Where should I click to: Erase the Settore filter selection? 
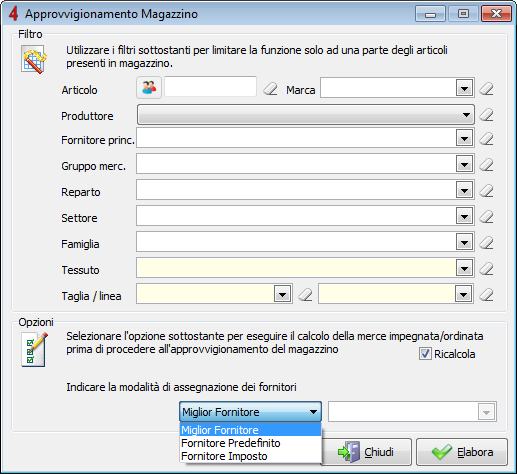(486, 216)
